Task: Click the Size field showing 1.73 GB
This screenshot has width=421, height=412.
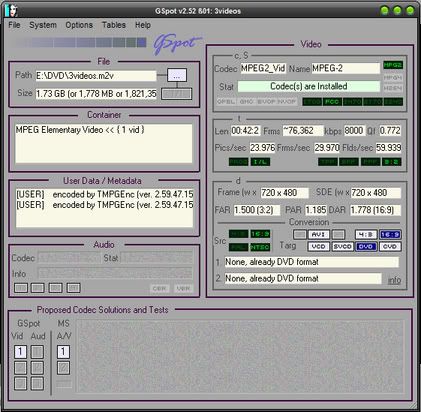Action: [x=96, y=94]
